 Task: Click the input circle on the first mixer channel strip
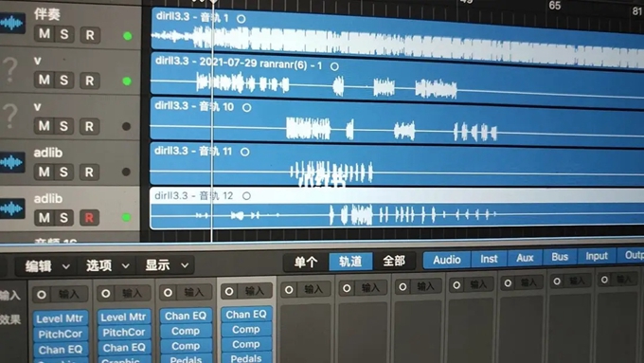coord(42,295)
